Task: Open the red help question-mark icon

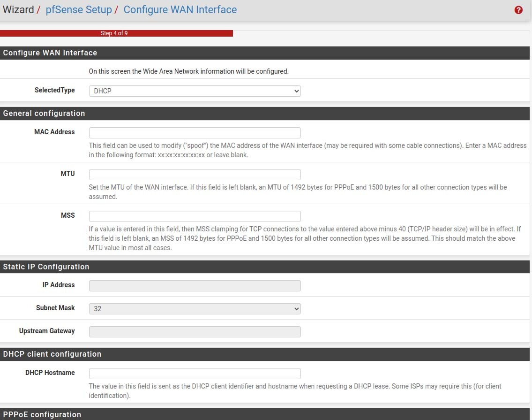Action: pyautogui.click(x=518, y=10)
